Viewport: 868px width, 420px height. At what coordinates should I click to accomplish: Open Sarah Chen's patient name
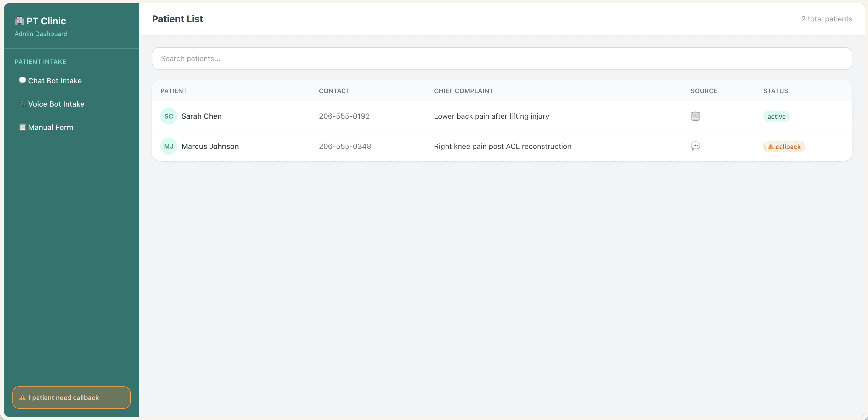pyautogui.click(x=202, y=116)
